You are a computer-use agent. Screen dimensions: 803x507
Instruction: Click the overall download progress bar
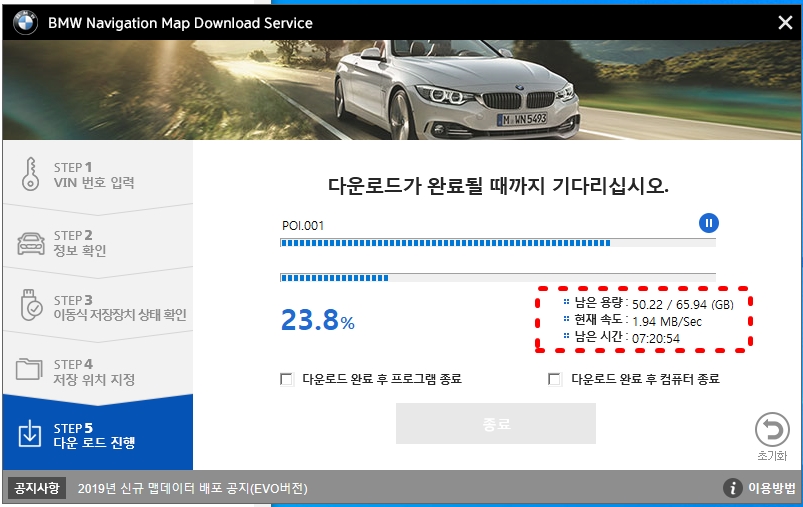[x=498, y=278]
